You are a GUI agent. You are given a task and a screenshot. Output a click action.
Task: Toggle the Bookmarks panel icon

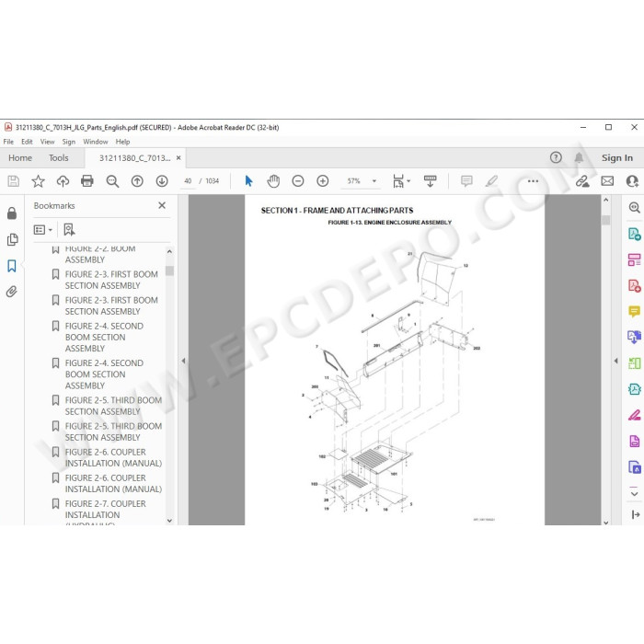[11, 266]
